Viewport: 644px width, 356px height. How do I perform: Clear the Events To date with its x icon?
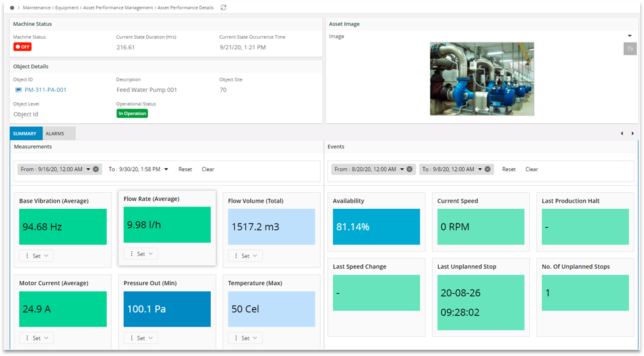(x=486, y=169)
